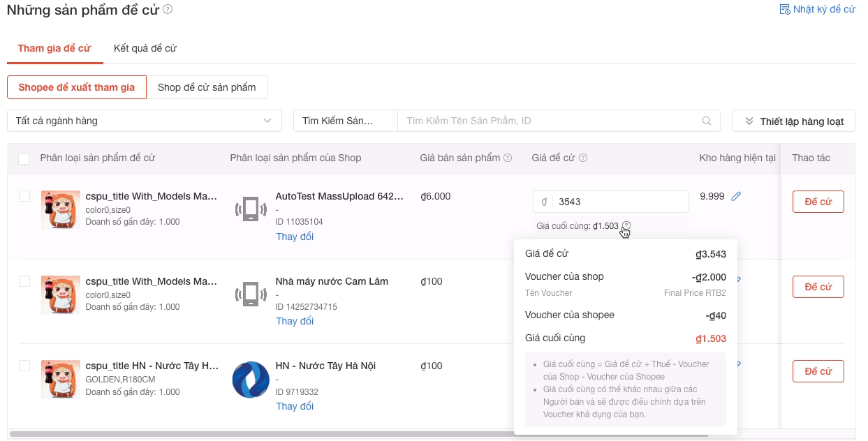Click pencil icon to edit stock 9.999

coord(736,197)
